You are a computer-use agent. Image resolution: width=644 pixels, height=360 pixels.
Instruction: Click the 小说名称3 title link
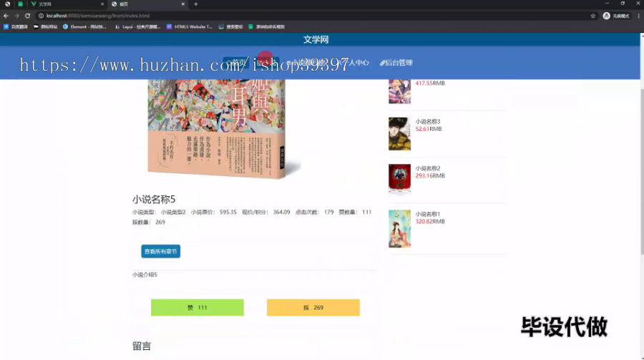[428, 122]
